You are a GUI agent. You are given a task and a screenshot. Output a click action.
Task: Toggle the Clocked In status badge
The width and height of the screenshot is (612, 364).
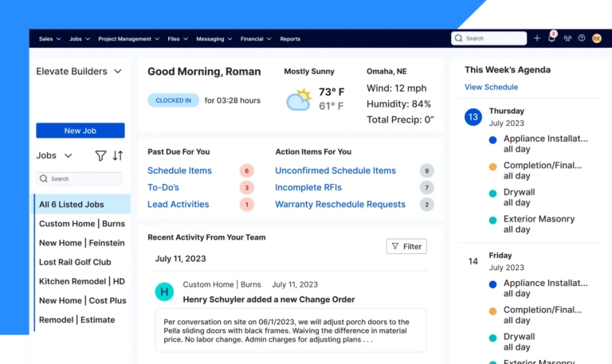[173, 100]
